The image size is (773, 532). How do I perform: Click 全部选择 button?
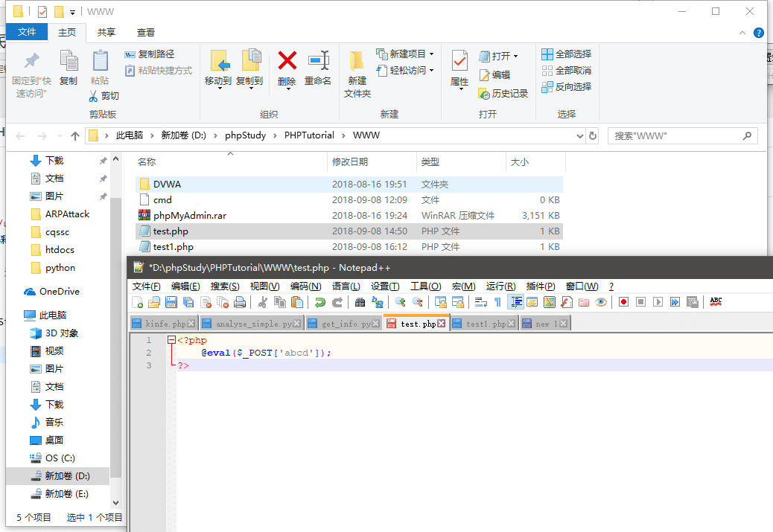(x=567, y=54)
